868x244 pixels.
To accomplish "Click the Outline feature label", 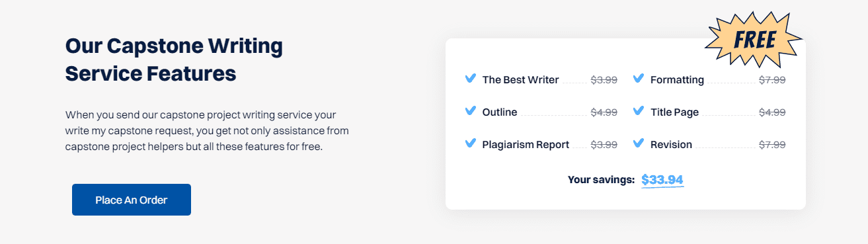I will (500, 112).
